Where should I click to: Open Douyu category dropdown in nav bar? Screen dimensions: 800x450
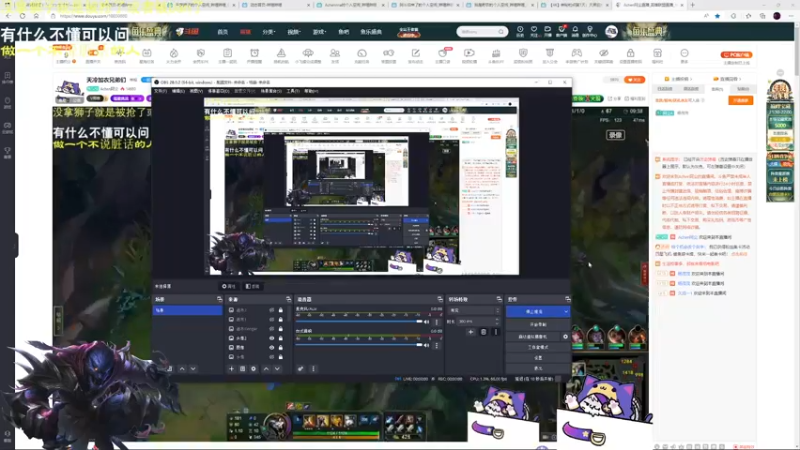click(x=268, y=32)
